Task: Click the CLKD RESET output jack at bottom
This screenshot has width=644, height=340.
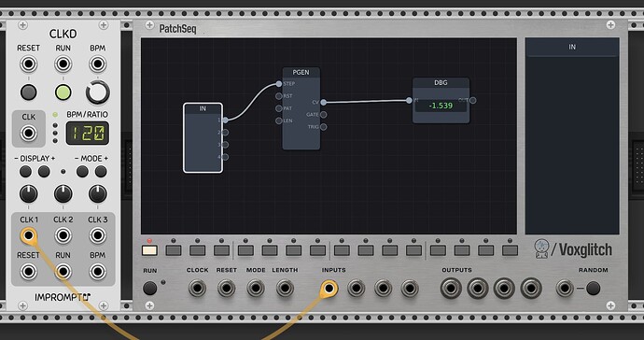Action: (x=28, y=271)
